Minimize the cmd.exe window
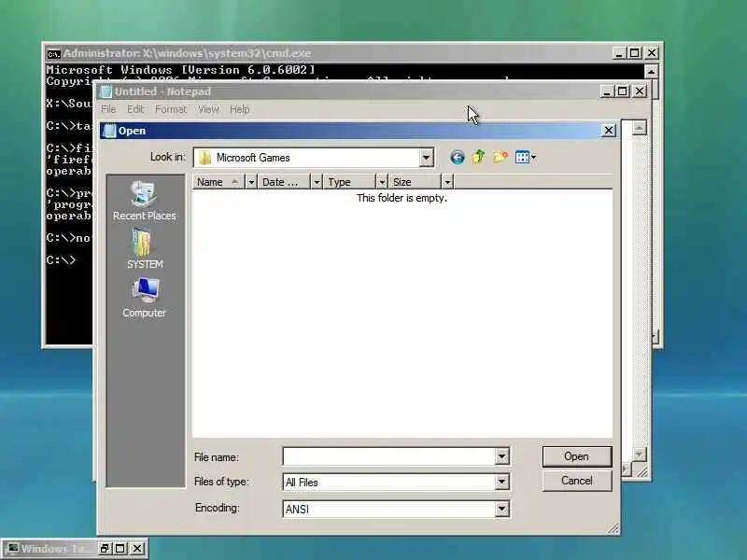Screen dimensions: 747x560 tap(618, 53)
